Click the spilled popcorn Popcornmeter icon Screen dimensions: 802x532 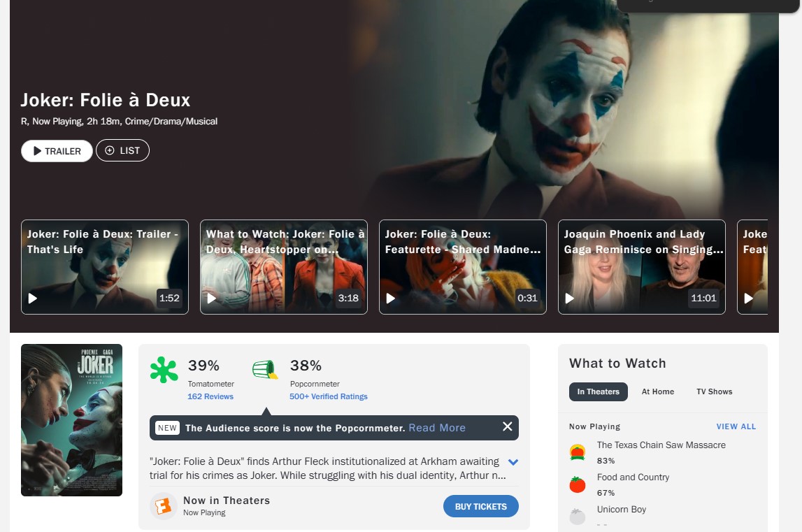tap(266, 369)
